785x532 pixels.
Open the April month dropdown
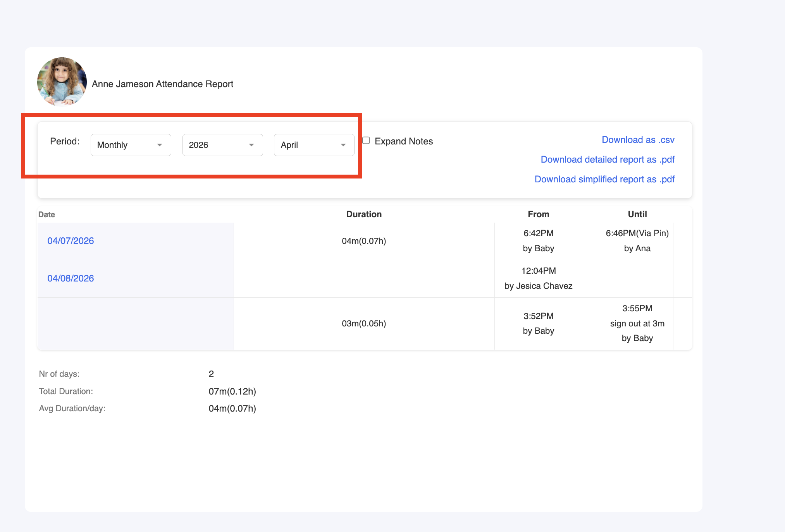[x=314, y=145]
